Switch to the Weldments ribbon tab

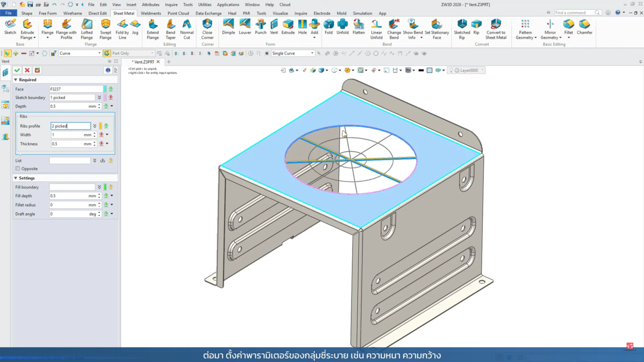(150, 13)
